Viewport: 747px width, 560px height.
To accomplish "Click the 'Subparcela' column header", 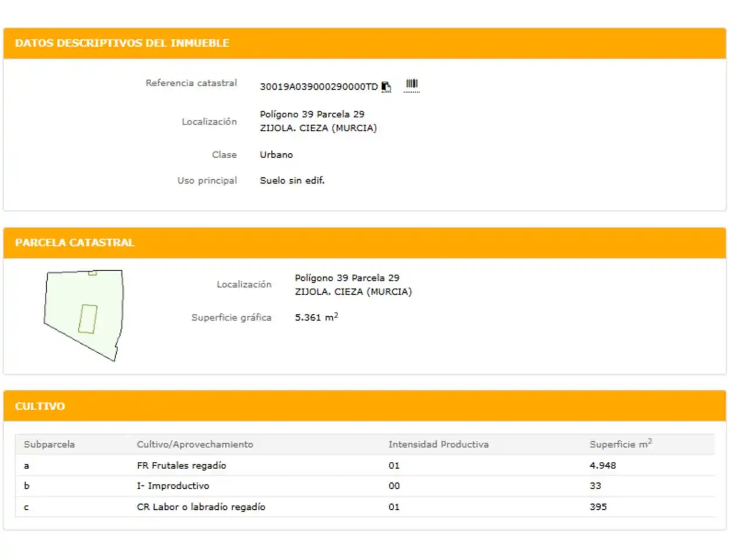I will (49, 444).
